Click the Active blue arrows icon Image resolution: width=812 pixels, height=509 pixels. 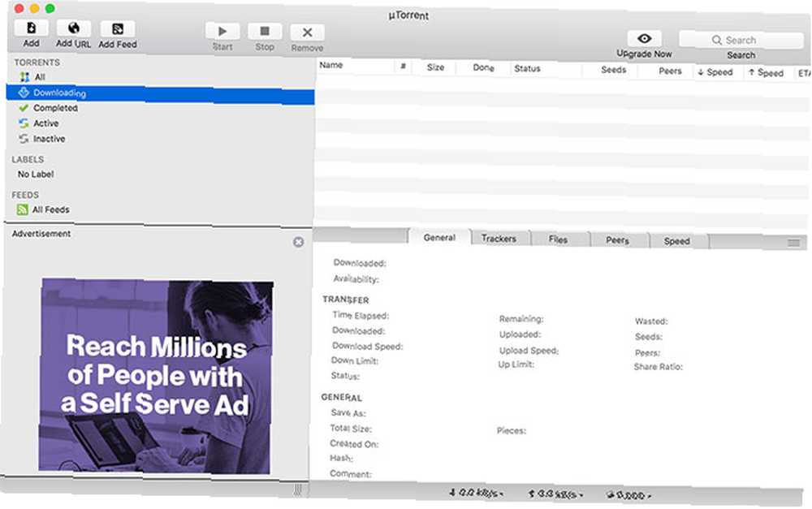click(x=24, y=123)
